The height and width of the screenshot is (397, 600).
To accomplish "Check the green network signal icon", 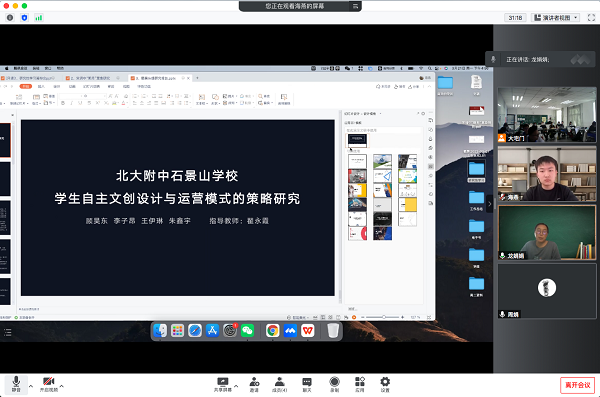I will pyautogui.click(x=39, y=18).
